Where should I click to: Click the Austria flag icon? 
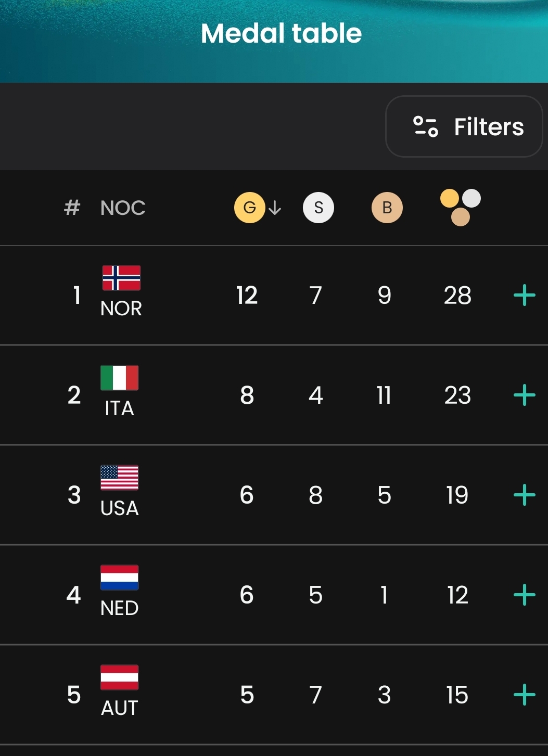[x=120, y=677]
